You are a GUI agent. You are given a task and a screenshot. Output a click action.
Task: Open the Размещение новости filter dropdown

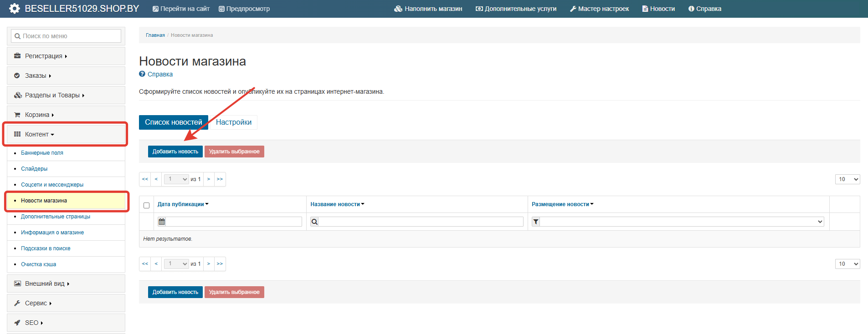point(682,222)
